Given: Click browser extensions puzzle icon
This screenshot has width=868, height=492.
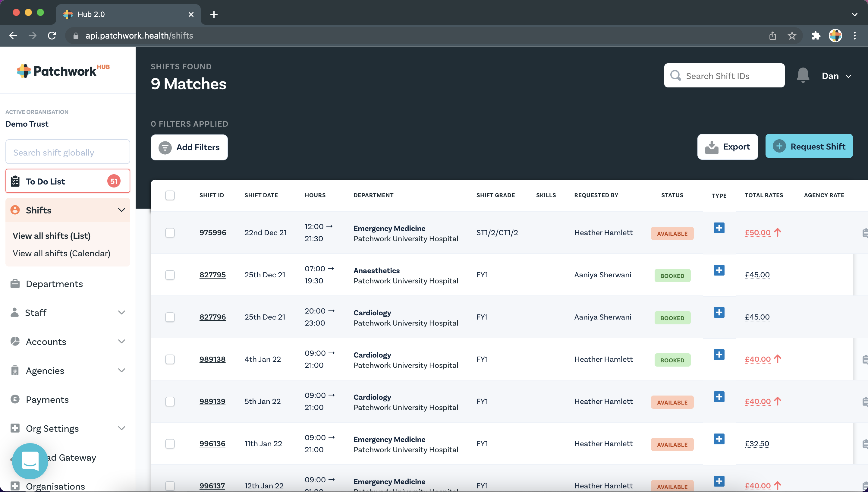Looking at the screenshot, I should point(816,36).
